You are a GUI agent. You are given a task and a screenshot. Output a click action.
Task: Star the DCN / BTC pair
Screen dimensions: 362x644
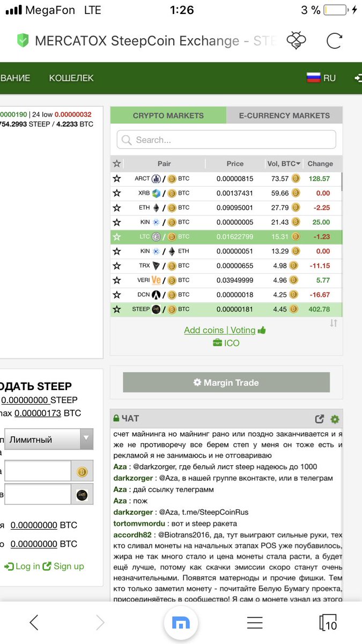117,295
